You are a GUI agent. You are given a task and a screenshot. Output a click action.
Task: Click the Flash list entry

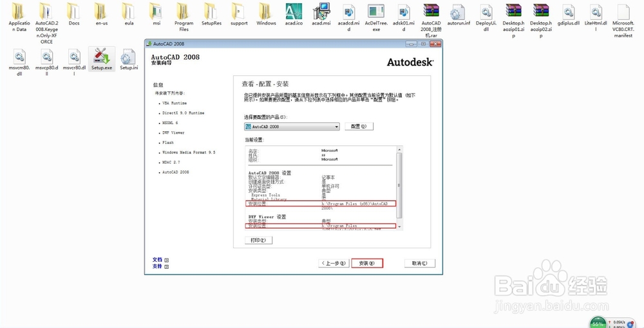point(167,143)
